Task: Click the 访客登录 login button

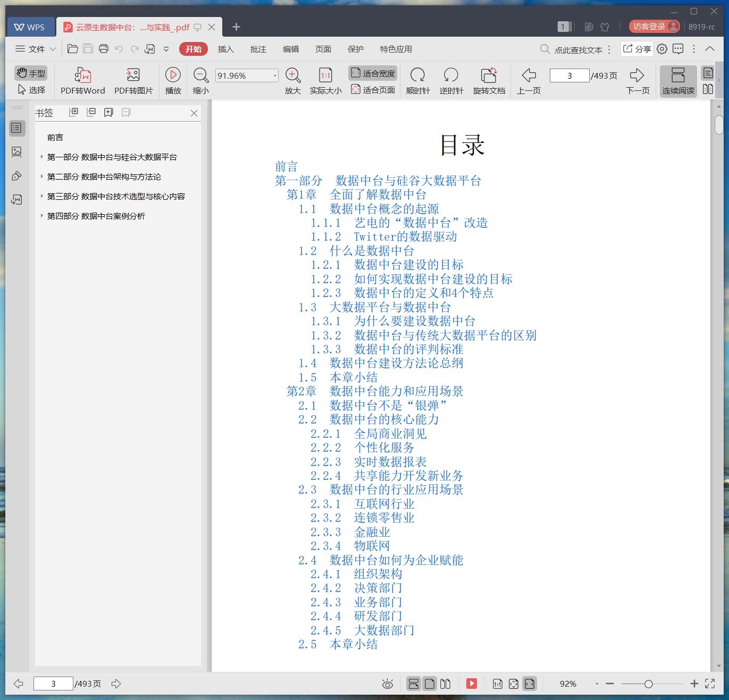Action: (x=655, y=27)
